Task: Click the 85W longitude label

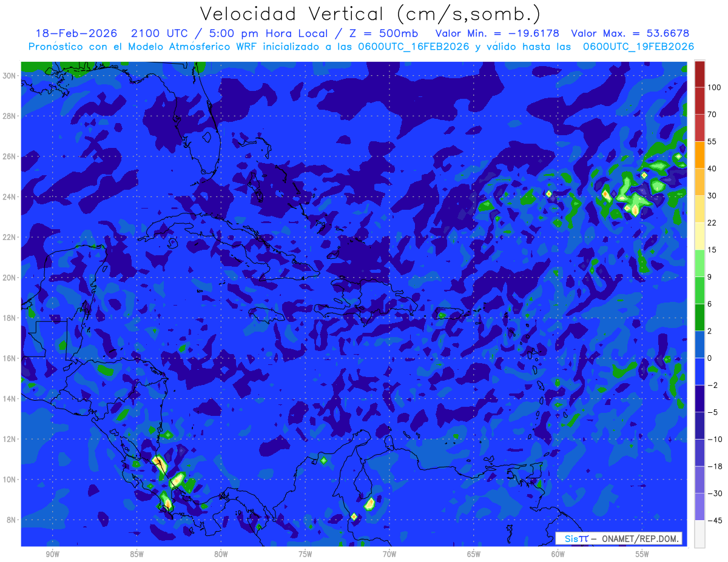Action: pos(136,555)
